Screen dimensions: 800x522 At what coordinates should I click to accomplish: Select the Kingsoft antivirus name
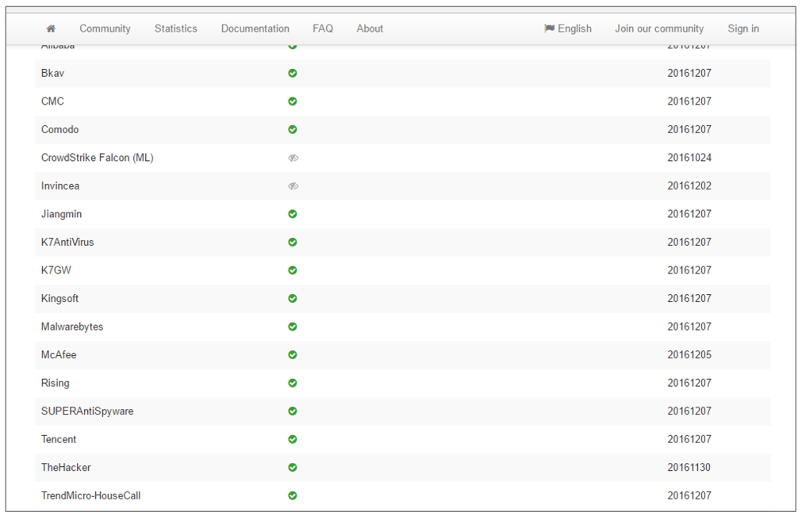[60, 299]
